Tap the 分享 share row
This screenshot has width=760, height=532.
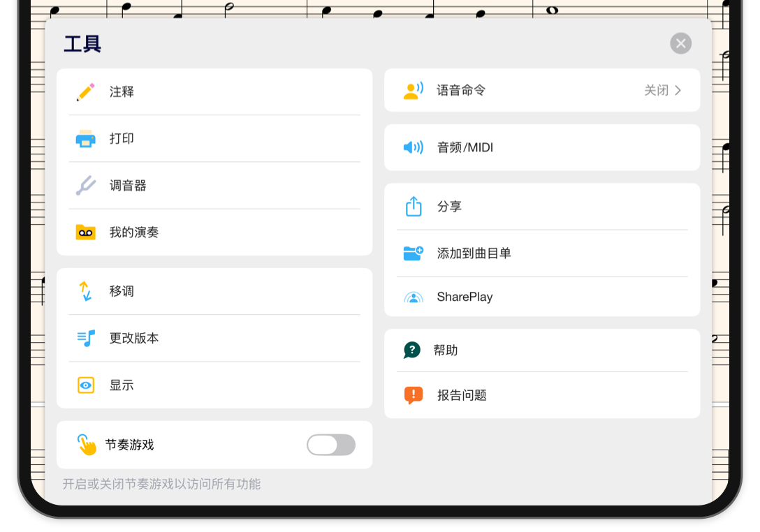pyautogui.click(x=542, y=207)
